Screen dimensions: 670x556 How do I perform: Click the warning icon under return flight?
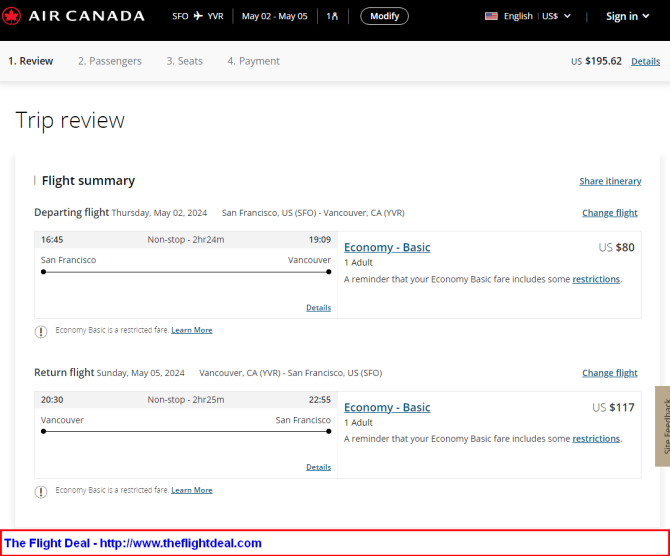(x=41, y=491)
